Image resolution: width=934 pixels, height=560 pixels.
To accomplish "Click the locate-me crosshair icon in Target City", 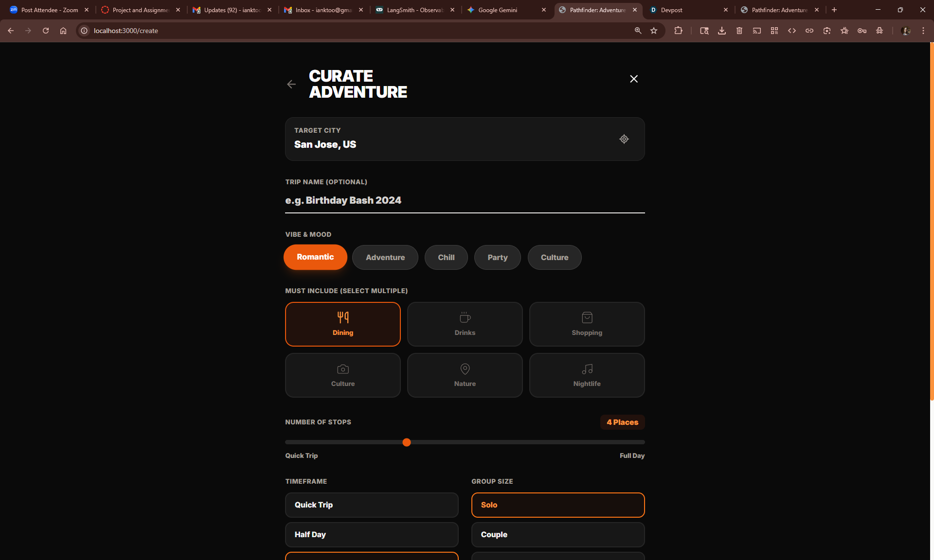I will click(624, 139).
